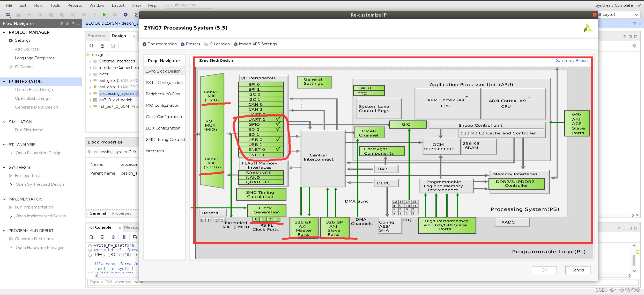Click the OK button
The height and width of the screenshot is (295, 644).
[x=544, y=270]
